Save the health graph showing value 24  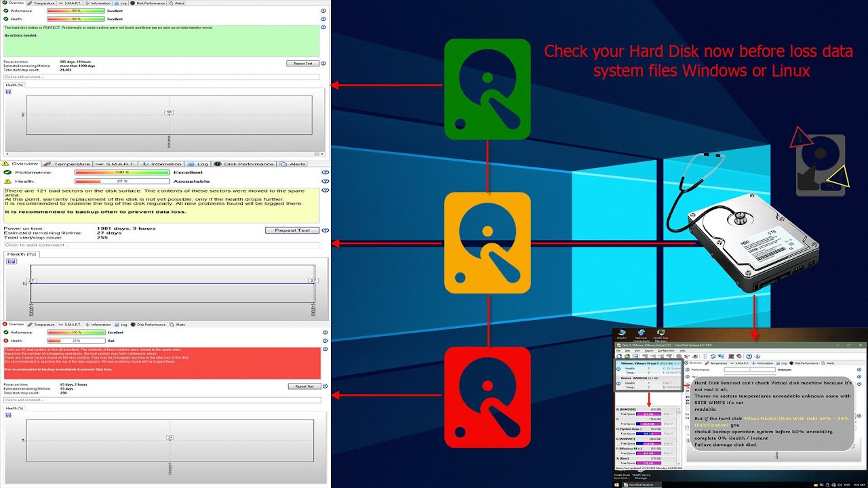[9, 415]
